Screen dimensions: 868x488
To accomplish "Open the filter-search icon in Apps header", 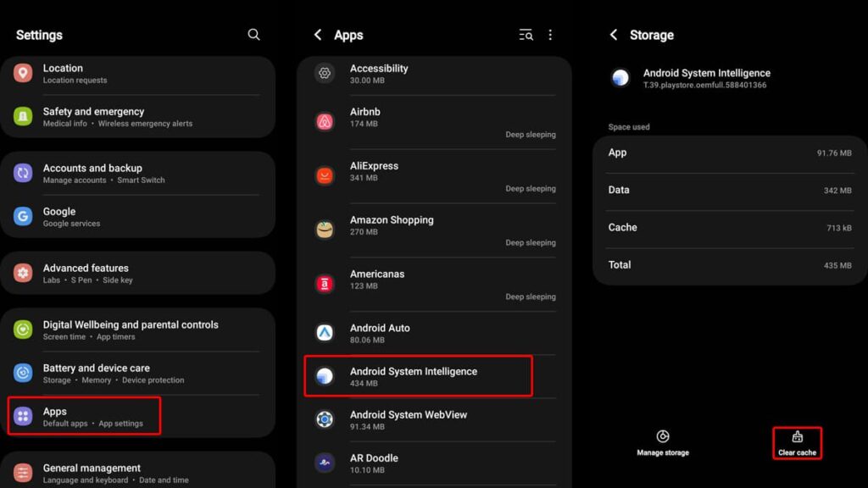I will click(526, 35).
